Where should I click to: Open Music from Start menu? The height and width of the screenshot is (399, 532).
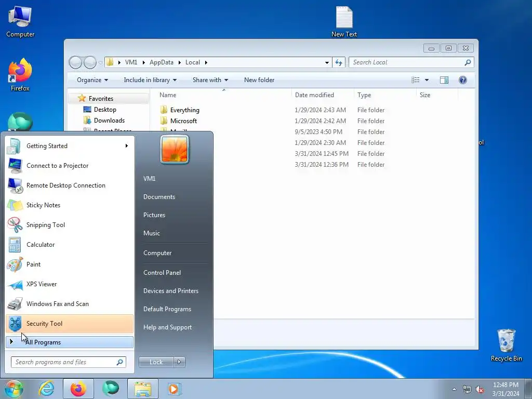pos(151,233)
